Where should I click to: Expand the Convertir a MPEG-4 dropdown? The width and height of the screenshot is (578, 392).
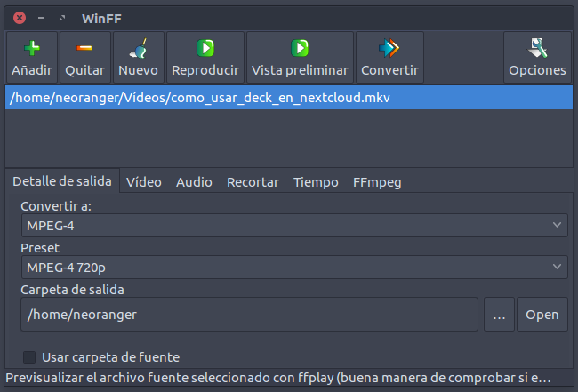(293, 226)
